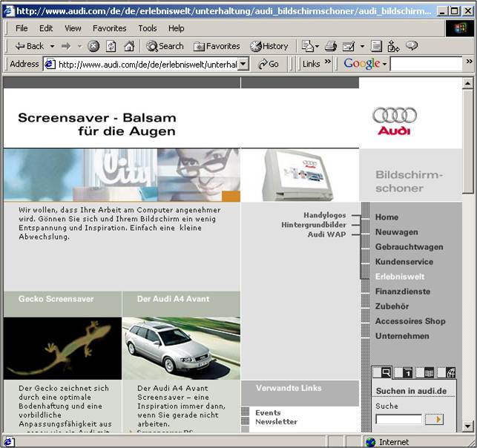
Task: Click the Print icon in toolbar
Action: click(331, 46)
